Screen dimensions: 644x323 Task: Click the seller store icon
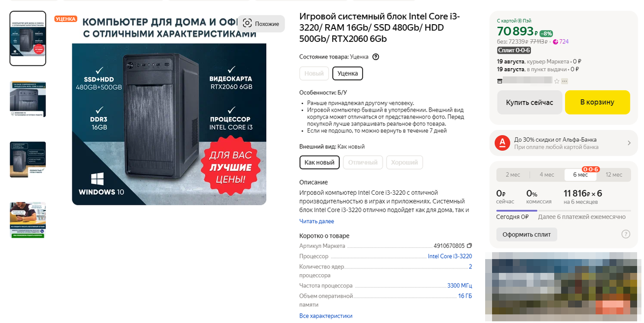tap(500, 81)
